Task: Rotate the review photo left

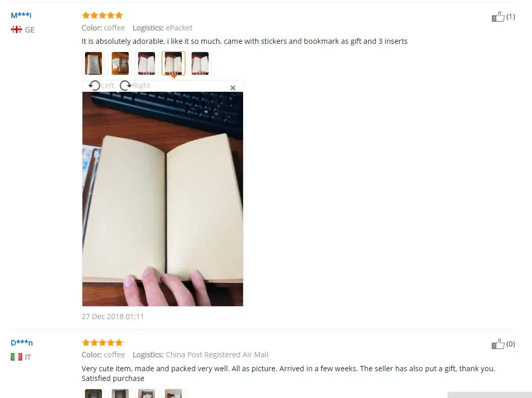Action: pos(101,86)
